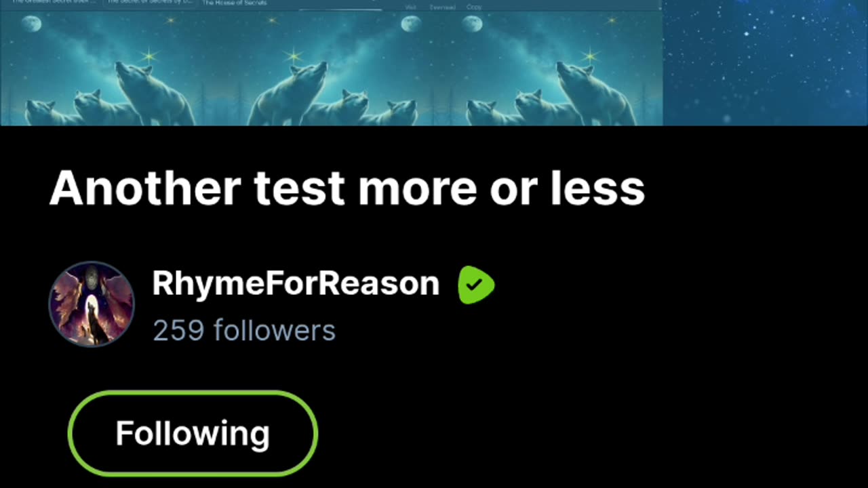The image size is (868, 488).
Task: Open 'The Greatest Secret' tab in banner
Action: pos(54,2)
